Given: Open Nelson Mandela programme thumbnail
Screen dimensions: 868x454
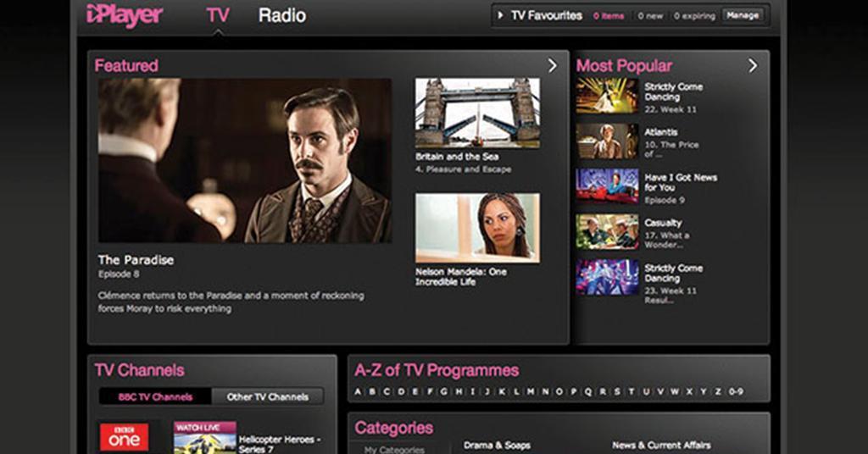Looking at the screenshot, I should click(477, 228).
